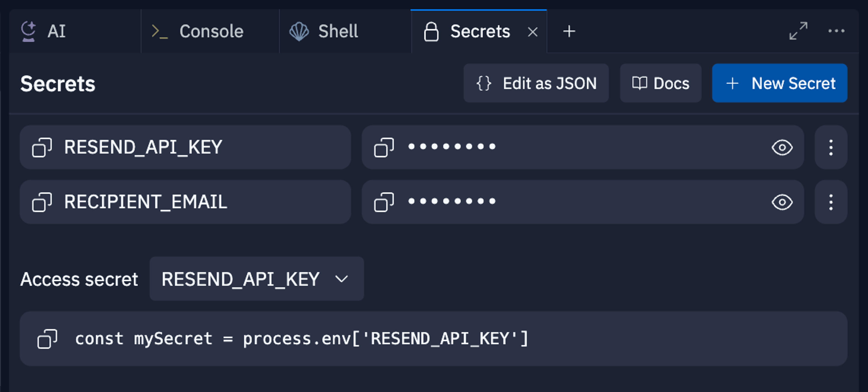Switch to the Console tab
Image resolution: width=868 pixels, height=392 pixels.
pos(211,31)
